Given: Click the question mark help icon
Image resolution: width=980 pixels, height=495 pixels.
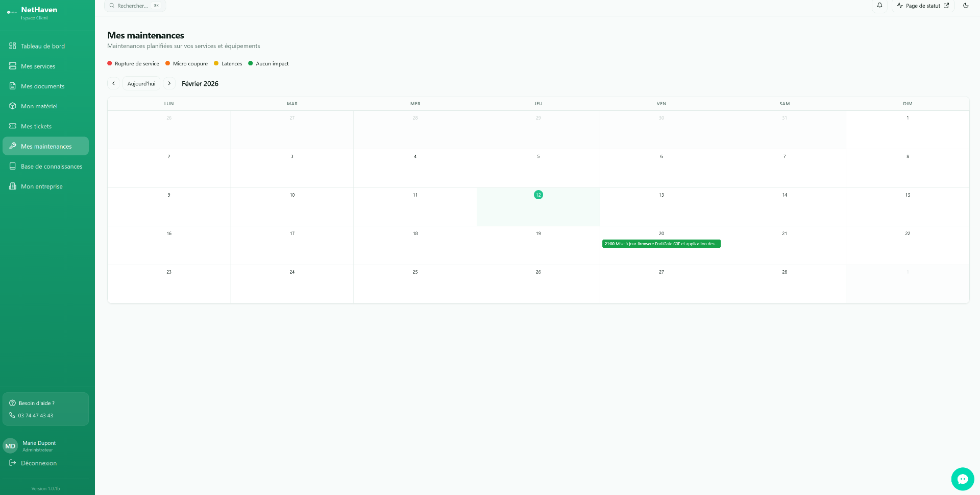Looking at the screenshot, I should 12,403.
